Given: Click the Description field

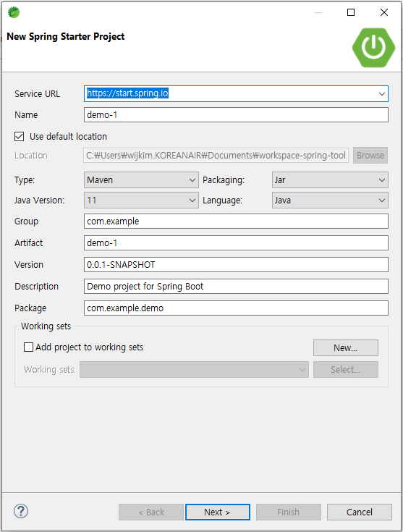Looking at the screenshot, I should pyautogui.click(x=236, y=287).
